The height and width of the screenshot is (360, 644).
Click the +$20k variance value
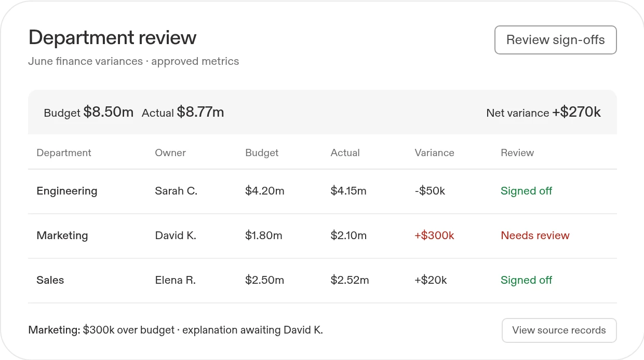click(431, 280)
